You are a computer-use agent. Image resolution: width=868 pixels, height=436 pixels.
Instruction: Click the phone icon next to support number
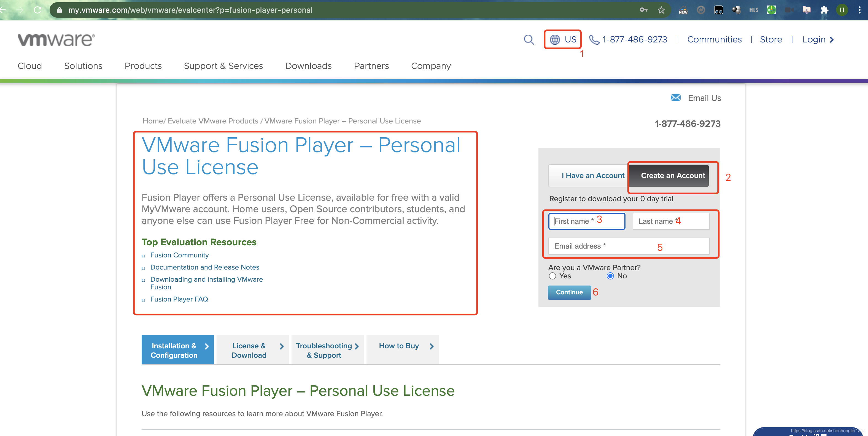(x=594, y=39)
